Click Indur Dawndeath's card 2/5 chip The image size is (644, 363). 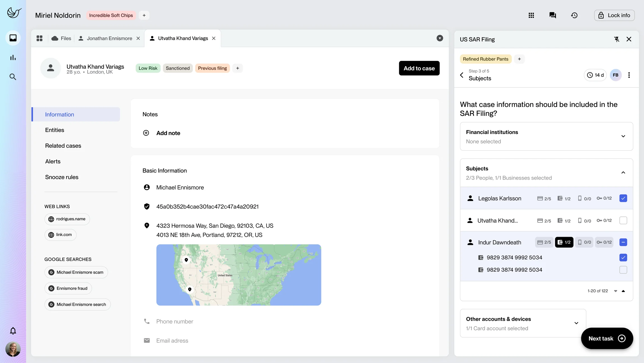click(x=544, y=242)
